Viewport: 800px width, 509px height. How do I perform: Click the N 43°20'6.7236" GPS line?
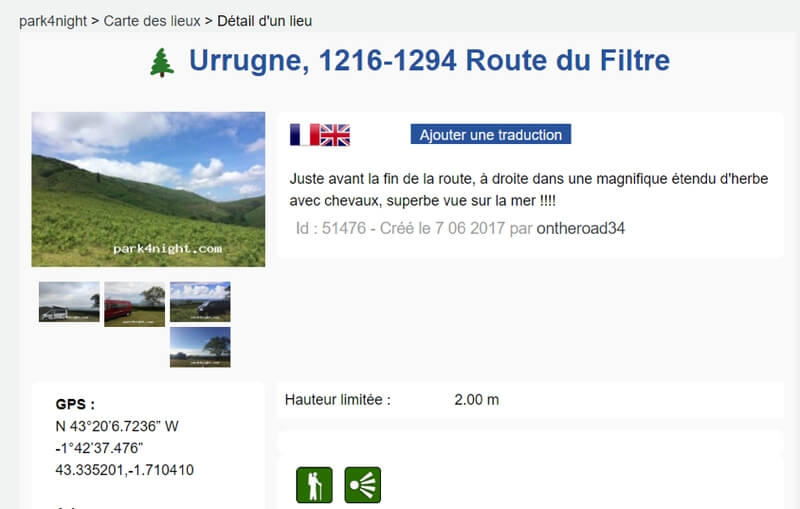(x=117, y=426)
